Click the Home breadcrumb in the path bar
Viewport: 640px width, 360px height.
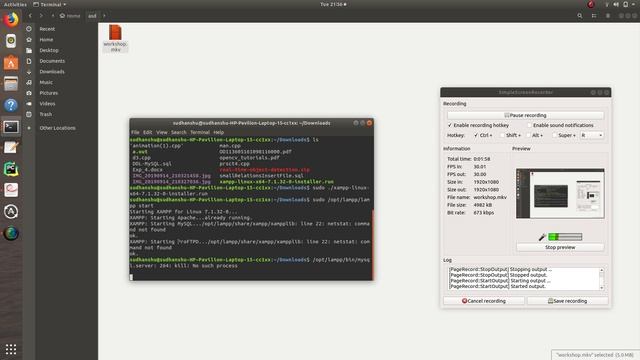pyautogui.click(x=70, y=16)
